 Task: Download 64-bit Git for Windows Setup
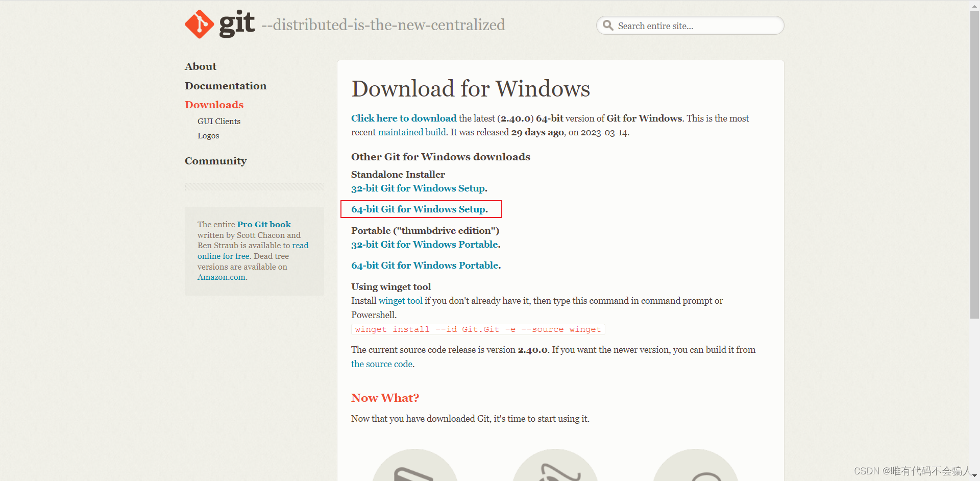tap(419, 209)
